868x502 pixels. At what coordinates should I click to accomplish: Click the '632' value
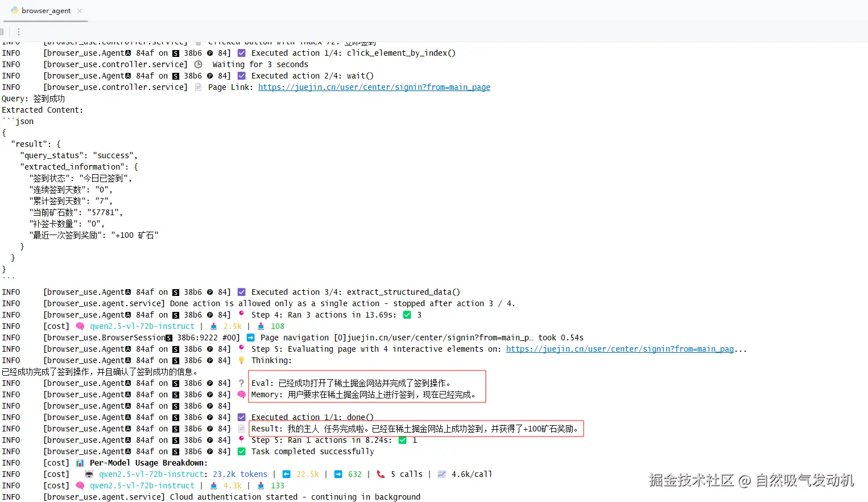355,474
